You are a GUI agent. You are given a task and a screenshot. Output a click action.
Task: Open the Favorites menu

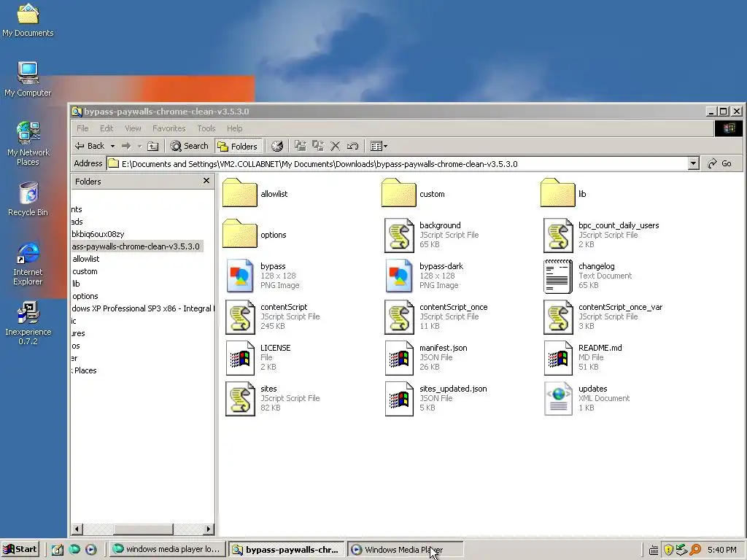(x=169, y=128)
